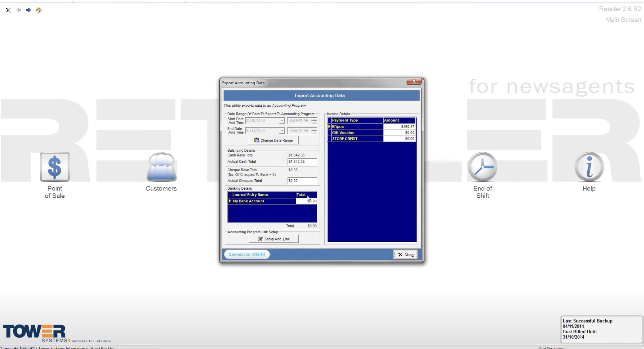Screen dimensions: 644x349
Task: Open the Customers screen
Action: coord(161,167)
